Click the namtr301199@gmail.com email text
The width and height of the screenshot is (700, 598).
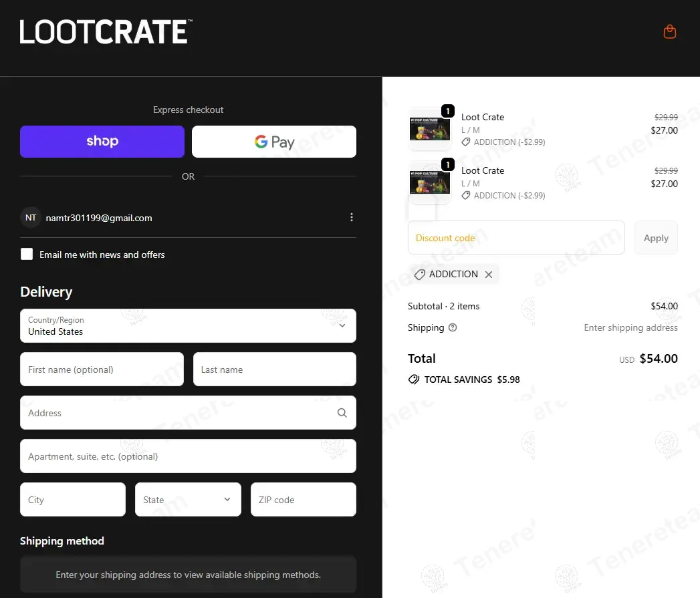[99, 218]
